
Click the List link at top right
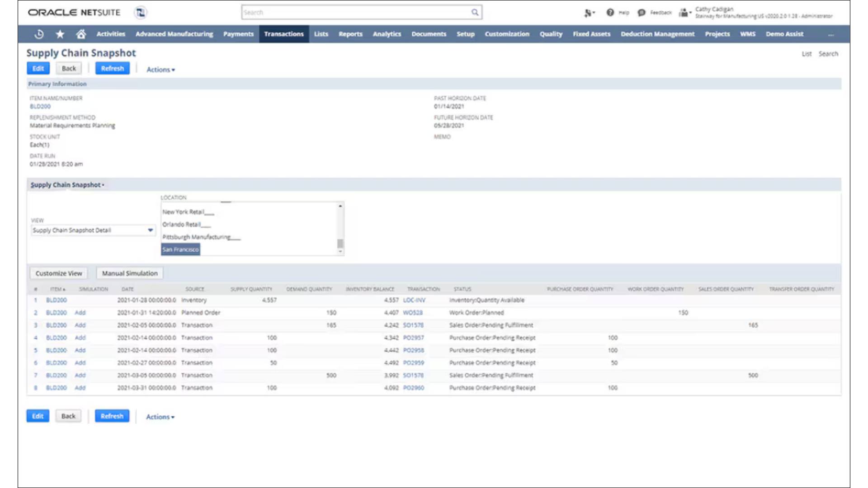click(x=807, y=54)
